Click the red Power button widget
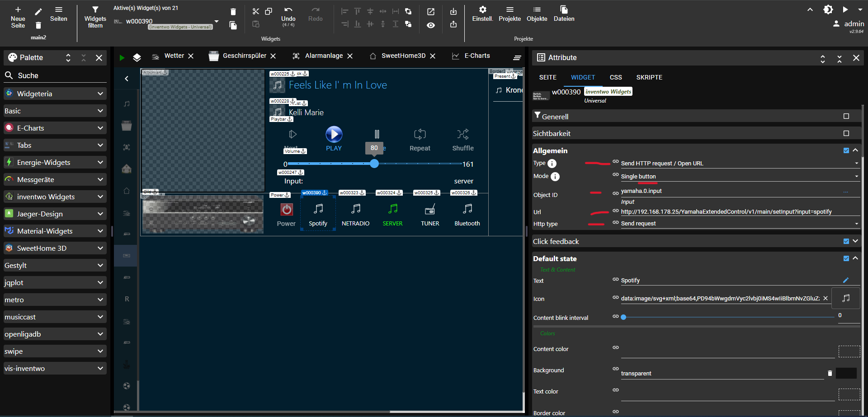This screenshot has height=417, width=868. click(x=287, y=209)
